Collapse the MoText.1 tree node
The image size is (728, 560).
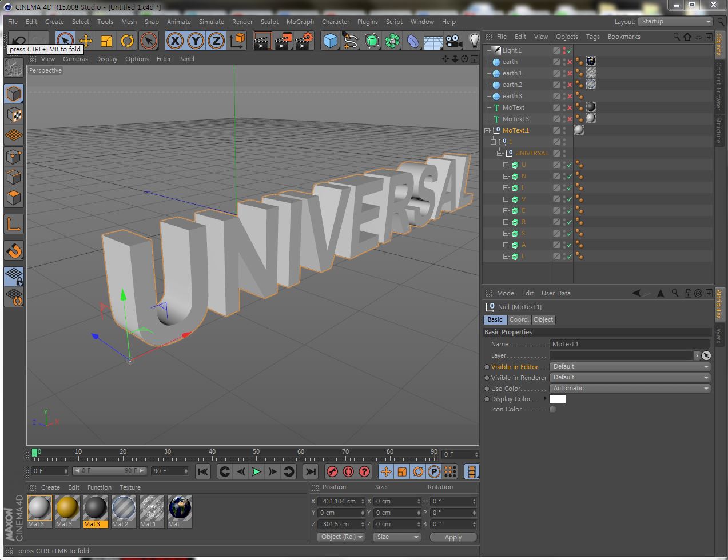tap(487, 130)
